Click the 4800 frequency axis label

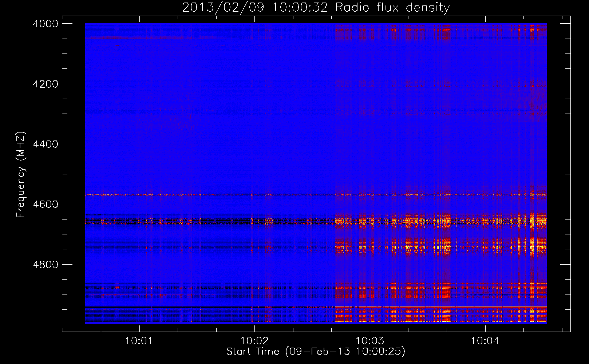[46, 265]
